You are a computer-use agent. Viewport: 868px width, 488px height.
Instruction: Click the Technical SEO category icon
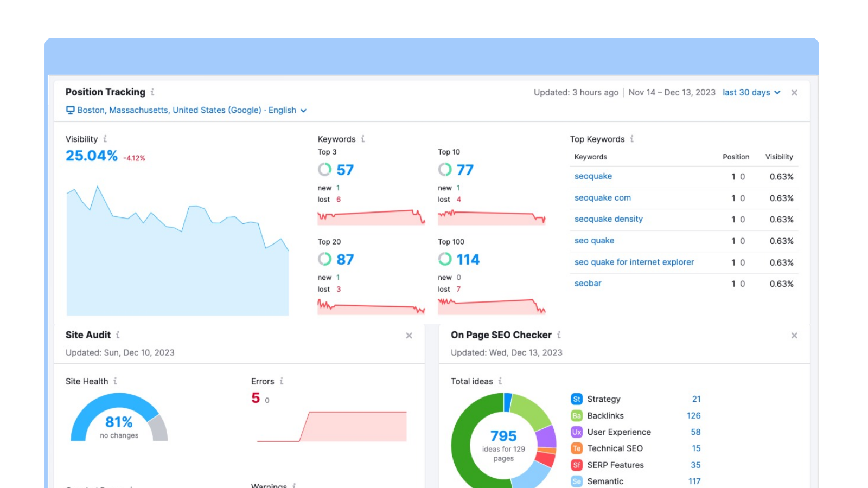(x=576, y=448)
